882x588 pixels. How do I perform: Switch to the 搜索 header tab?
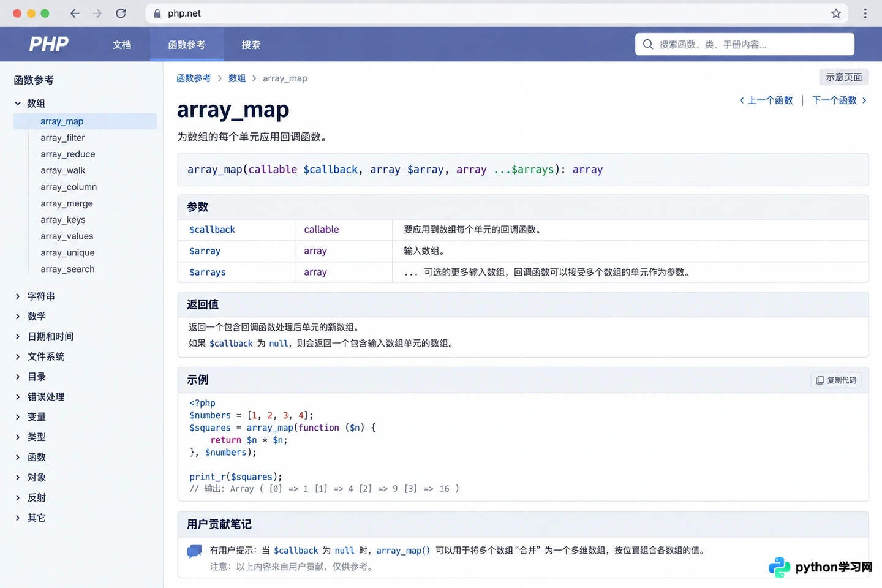tap(251, 45)
